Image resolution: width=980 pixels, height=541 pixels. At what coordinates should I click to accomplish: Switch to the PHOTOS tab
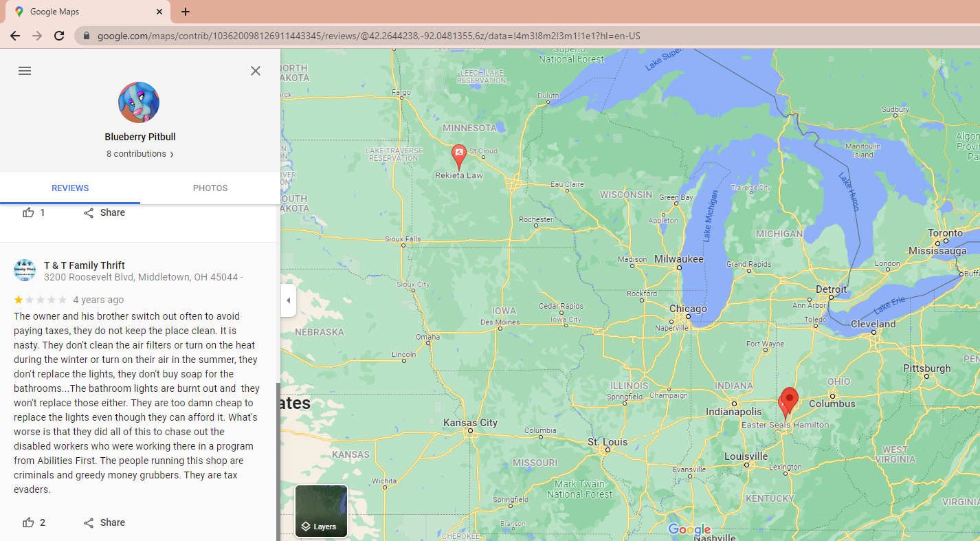click(210, 188)
